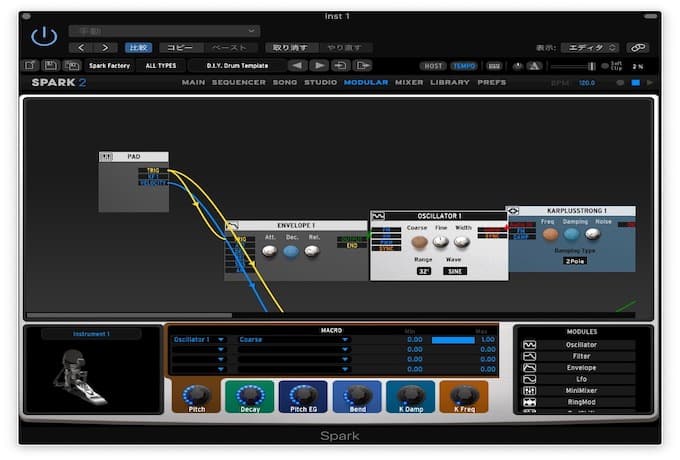Select the Pitch macro knob
Screen dimensions: 680x460
point(197,397)
